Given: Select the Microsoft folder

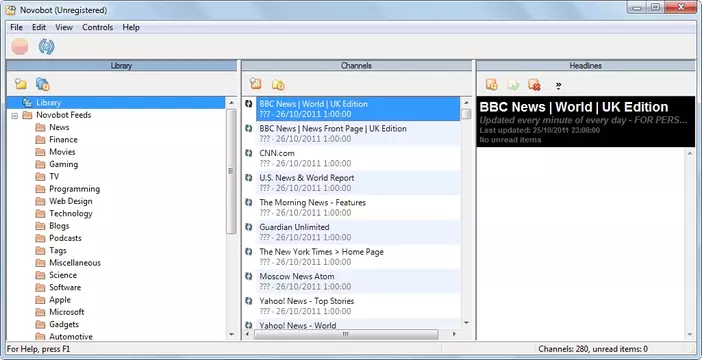Looking at the screenshot, I should click(x=67, y=312).
